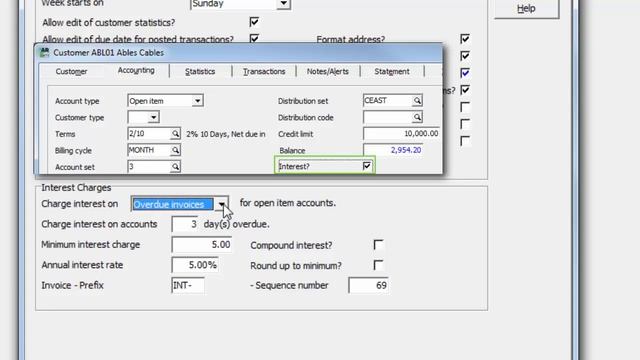This screenshot has height=360, width=640.
Task: Select the Overdue invoices highlighted value
Action: click(172, 204)
